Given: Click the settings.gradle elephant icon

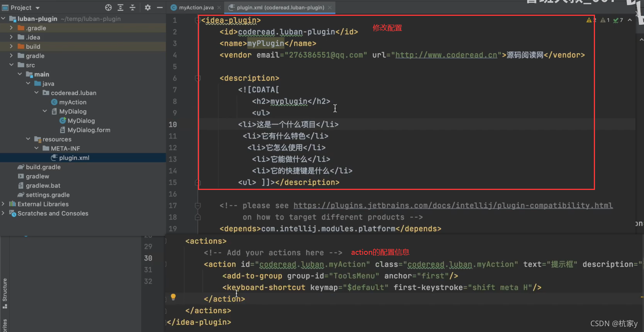Looking at the screenshot, I should tap(21, 195).
